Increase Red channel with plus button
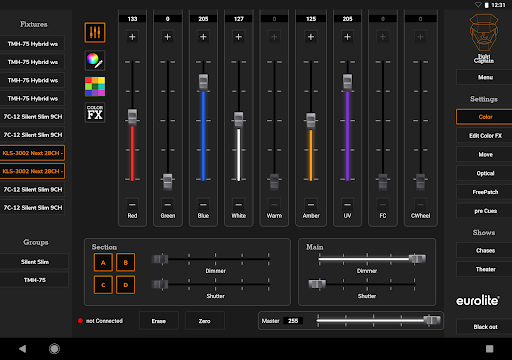Image resolution: width=512 pixels, height=360 pixels. [132, 37]
